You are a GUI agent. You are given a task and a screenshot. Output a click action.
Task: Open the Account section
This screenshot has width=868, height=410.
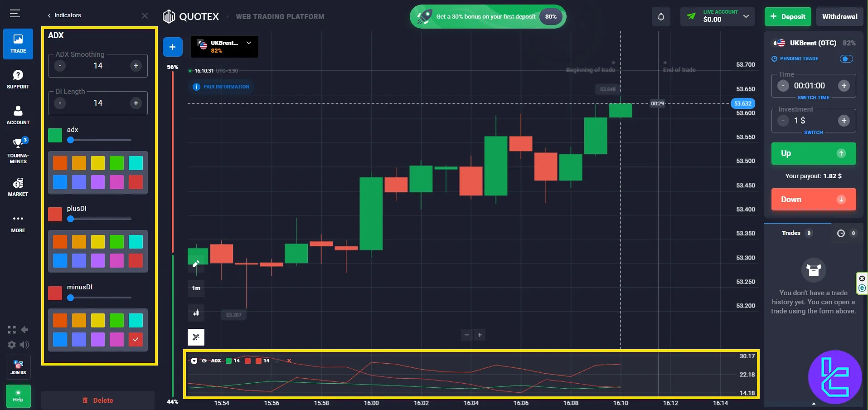coord(18,115)
